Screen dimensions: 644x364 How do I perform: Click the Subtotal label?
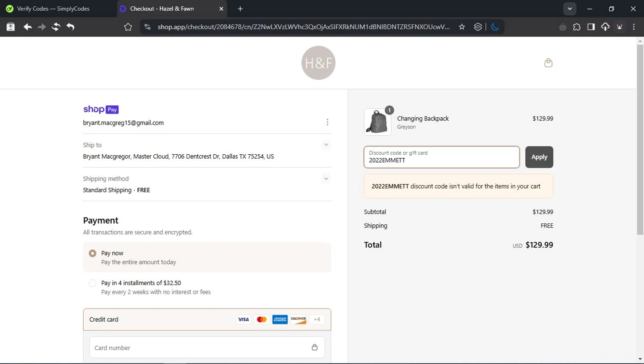(375, 212)
